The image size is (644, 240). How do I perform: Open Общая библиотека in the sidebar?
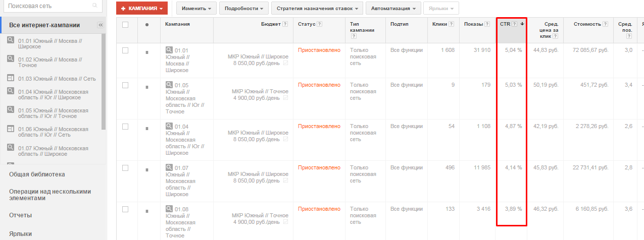point(37,174)
